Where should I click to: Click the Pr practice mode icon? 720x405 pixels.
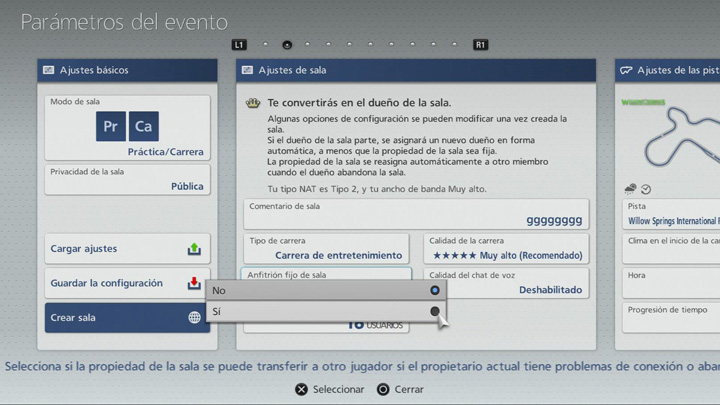[111, 126]
